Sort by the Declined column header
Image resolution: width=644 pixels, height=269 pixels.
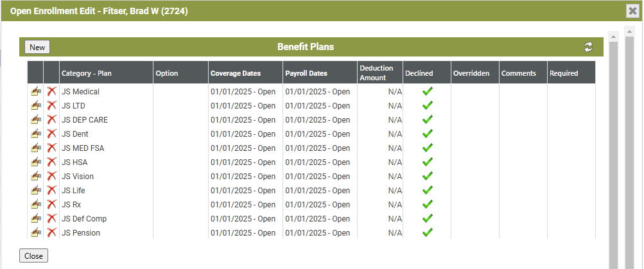pyautogui.click(x=419, y=73)
